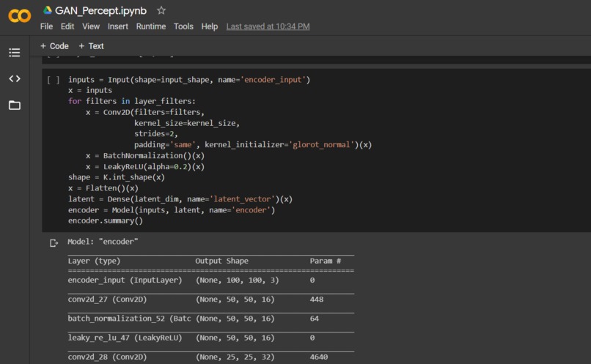
Task: Open the View menu
Action: 91,26
